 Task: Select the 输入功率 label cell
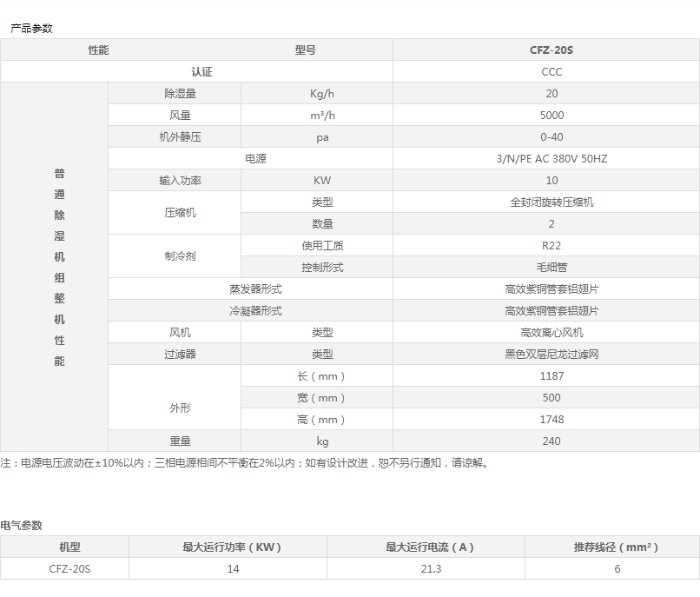(180, 181)
